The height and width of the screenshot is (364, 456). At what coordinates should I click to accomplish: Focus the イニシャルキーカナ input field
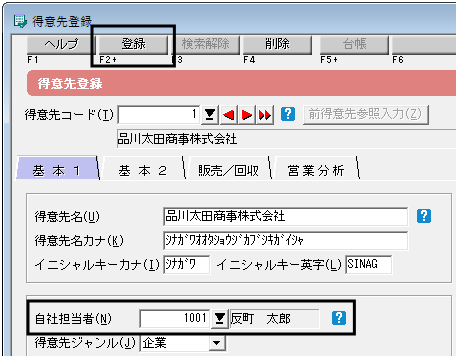click(187, 265)
